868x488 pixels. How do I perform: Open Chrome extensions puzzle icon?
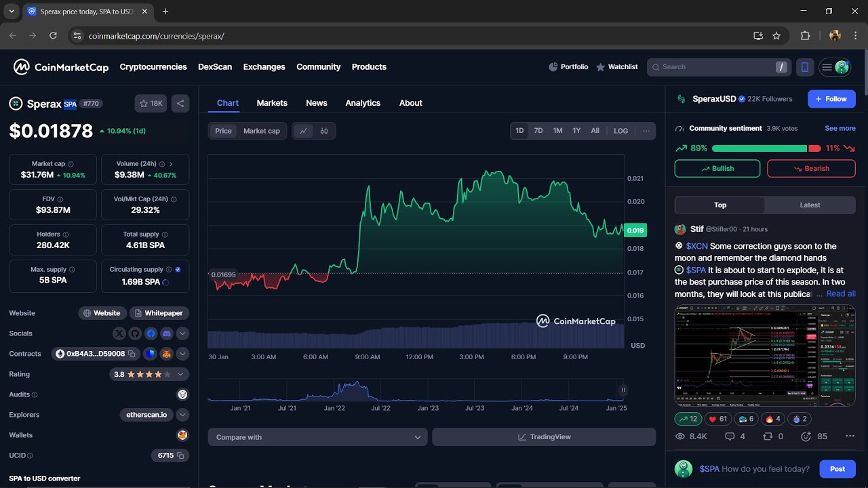(805, 36)
